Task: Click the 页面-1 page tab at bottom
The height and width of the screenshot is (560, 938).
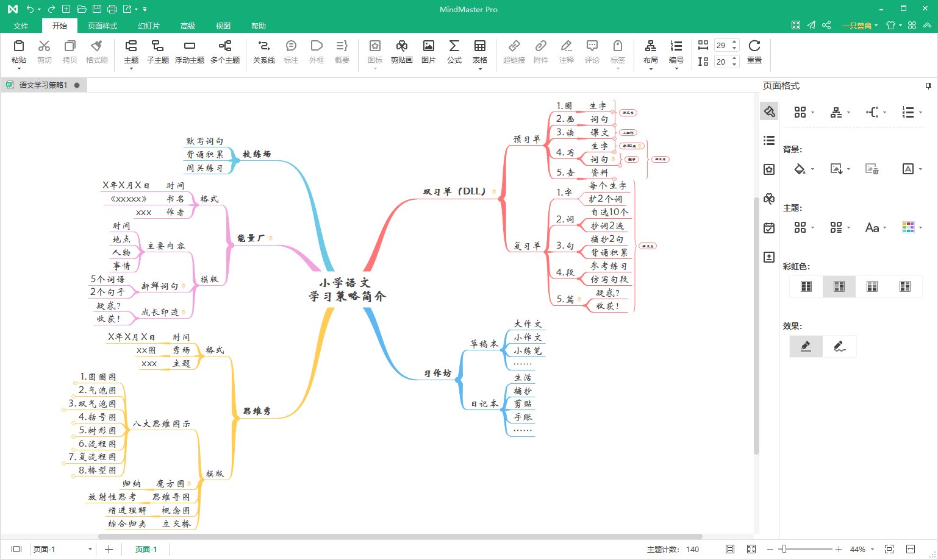Action: coord(146,549)
